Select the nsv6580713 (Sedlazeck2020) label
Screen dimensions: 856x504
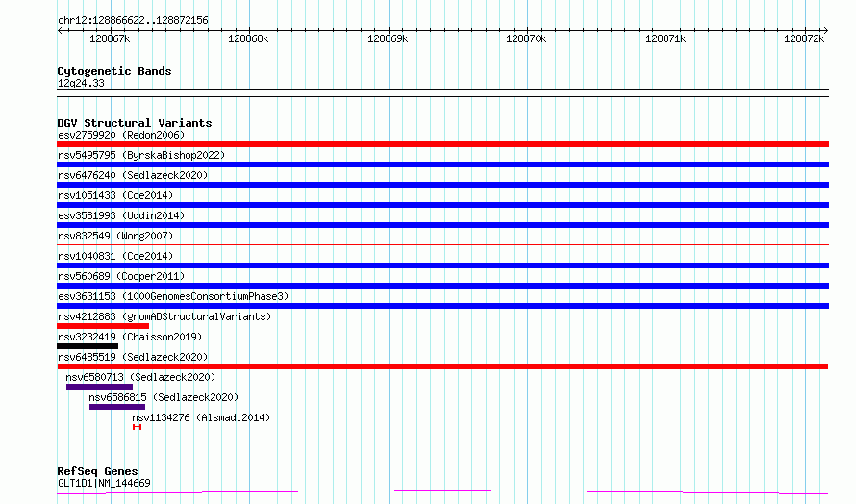[140, 377]
